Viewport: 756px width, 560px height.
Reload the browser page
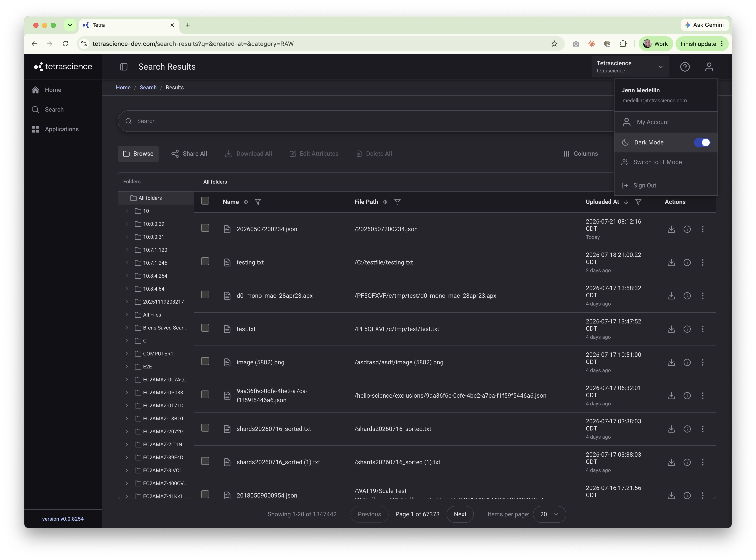[66, 44]
